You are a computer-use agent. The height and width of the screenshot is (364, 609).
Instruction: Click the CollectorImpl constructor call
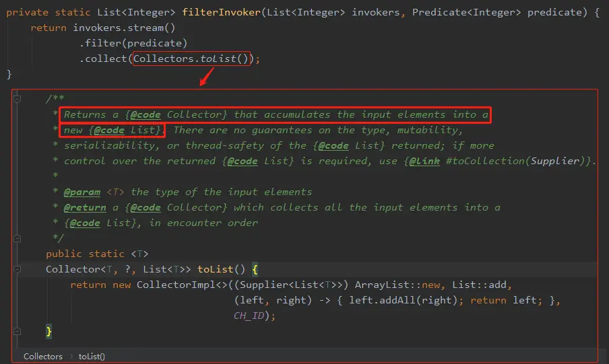coord(176,285)
